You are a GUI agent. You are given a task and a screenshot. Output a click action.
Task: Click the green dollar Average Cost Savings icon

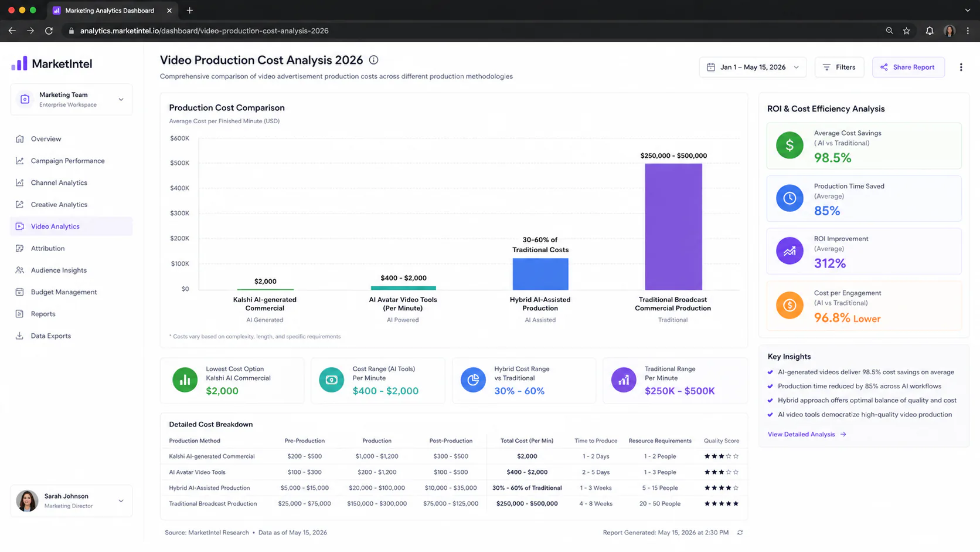click(790, 145)
